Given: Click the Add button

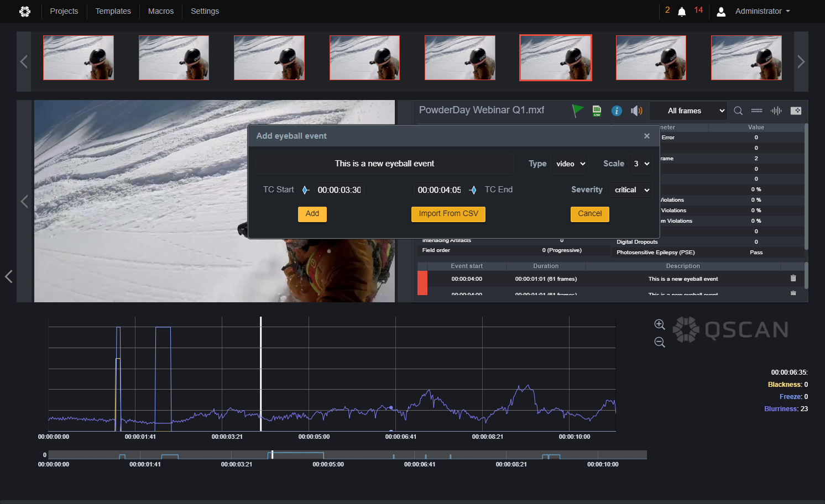Looking at the screenshot, I should pos(312,214).
